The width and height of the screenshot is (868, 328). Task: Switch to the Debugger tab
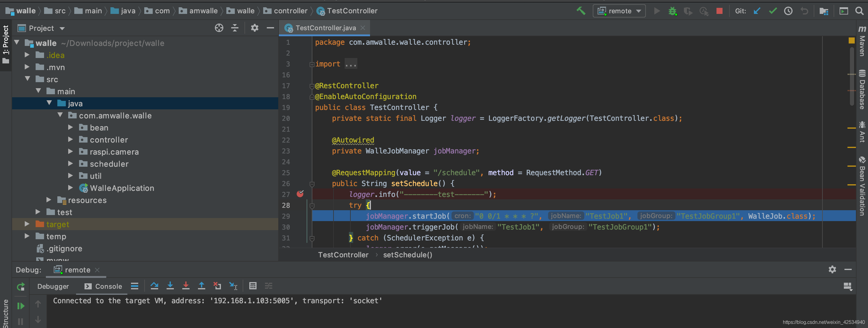[x=53, y=286]
